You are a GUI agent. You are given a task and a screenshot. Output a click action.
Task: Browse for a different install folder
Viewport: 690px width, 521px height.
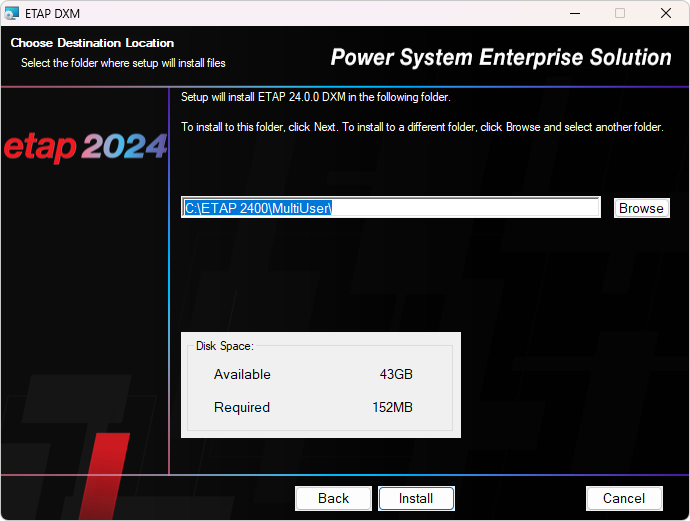click(x=642, y=208)
